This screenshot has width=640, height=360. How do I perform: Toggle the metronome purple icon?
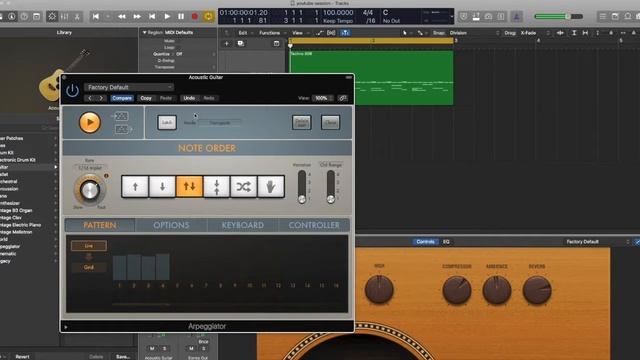pyautogui.click(x=516, y=16)
